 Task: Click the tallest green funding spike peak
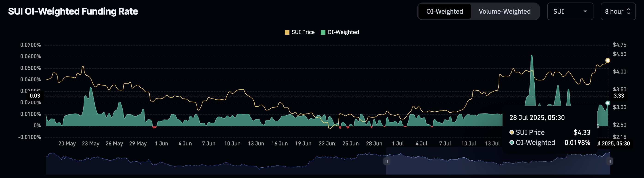[x=532, y=55]
